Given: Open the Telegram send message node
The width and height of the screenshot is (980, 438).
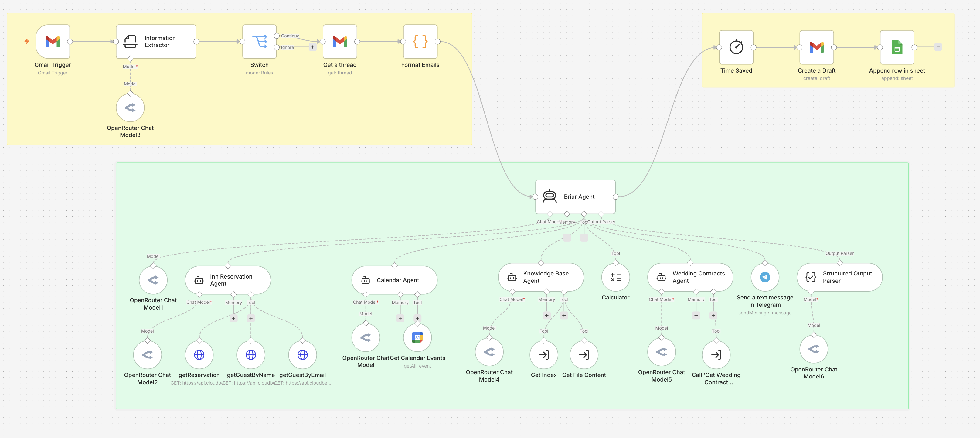Looking at the screenshot, I should (765, 277).
